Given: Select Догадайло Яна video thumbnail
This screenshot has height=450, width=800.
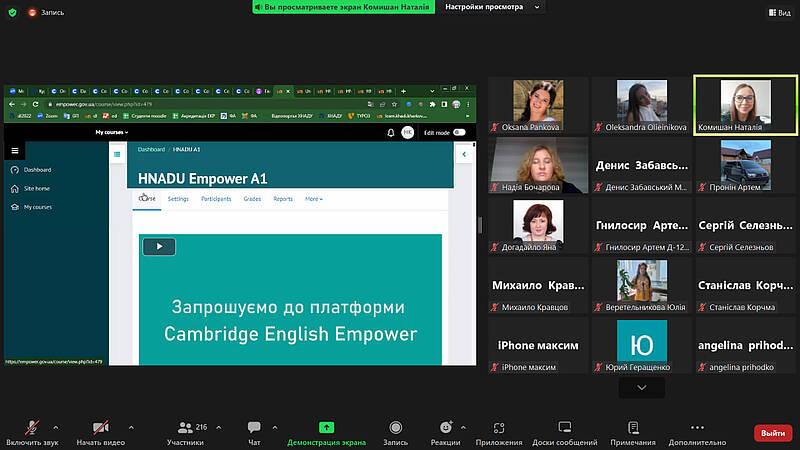Looking at the screenshot, I should coord(538,226).
